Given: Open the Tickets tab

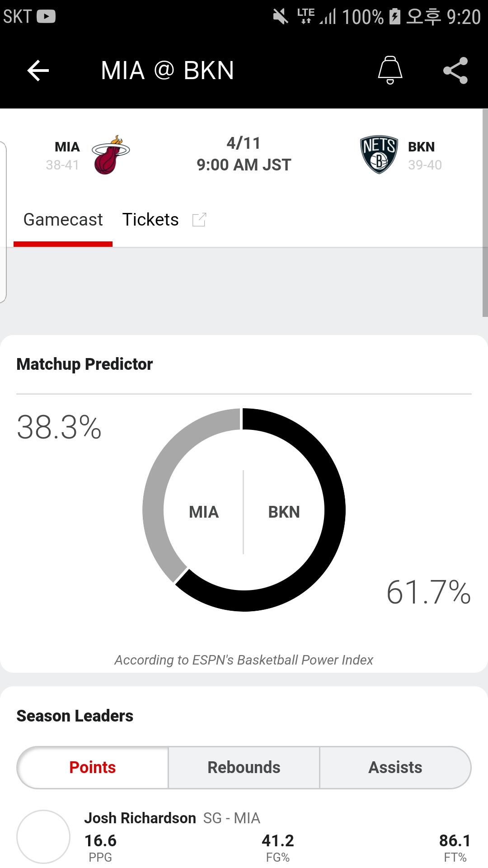Looking at the screenshot, I should pos(150,220).
